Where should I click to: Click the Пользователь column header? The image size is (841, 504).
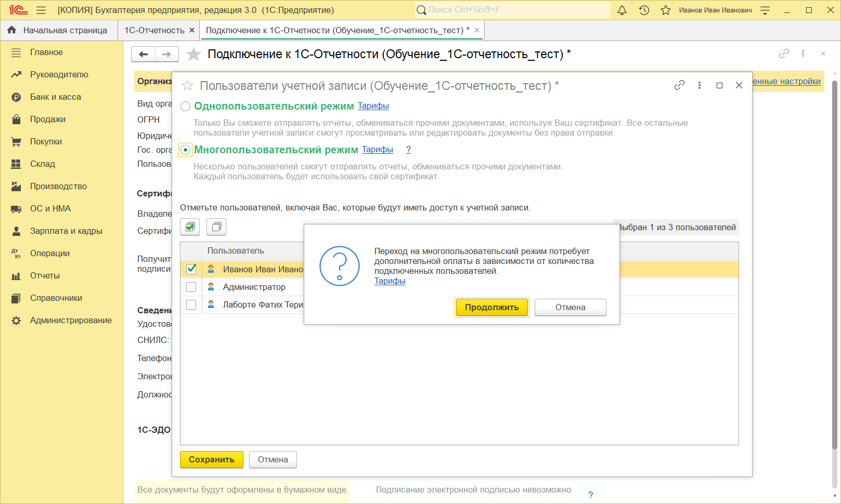[x=253, y=251]
